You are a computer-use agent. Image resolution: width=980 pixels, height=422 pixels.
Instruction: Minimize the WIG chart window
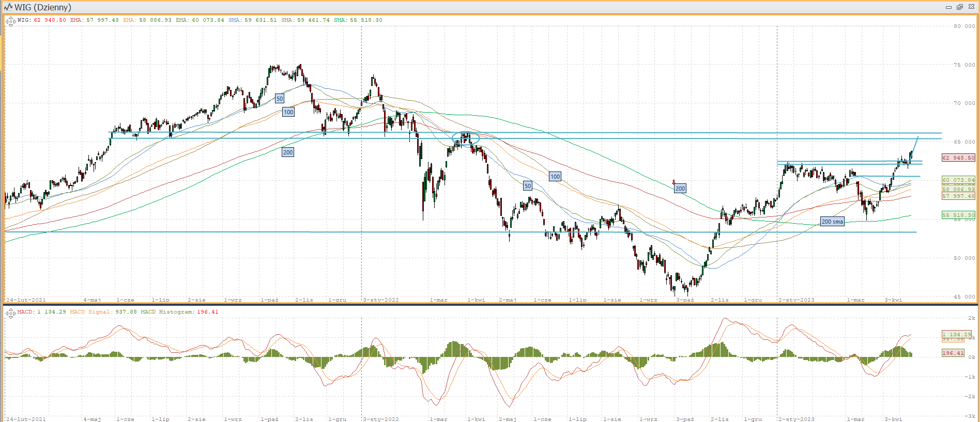(948, 7)
